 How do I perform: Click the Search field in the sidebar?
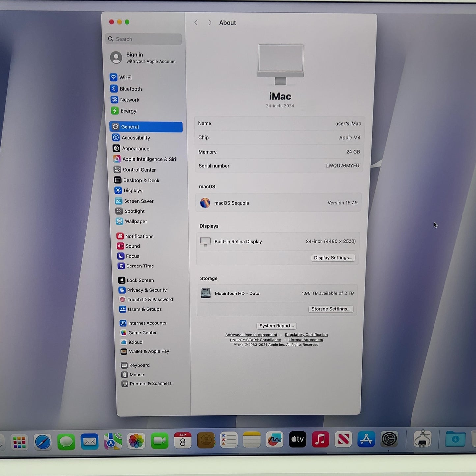coord(144,39)
